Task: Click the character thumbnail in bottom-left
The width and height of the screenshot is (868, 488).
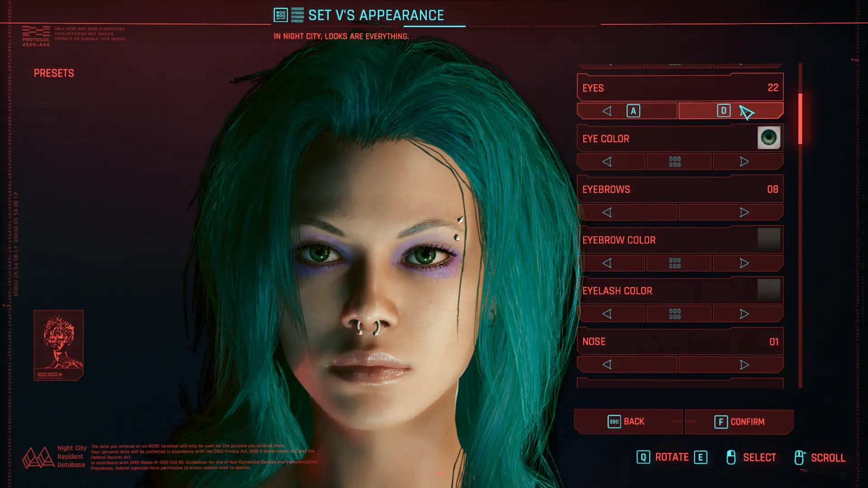Action: click(58, 346)
